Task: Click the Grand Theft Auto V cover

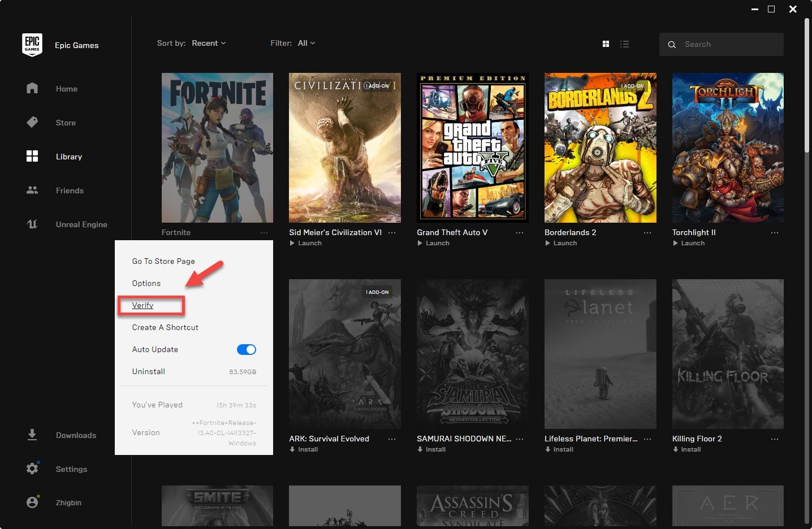Action: tap(473, 148)
